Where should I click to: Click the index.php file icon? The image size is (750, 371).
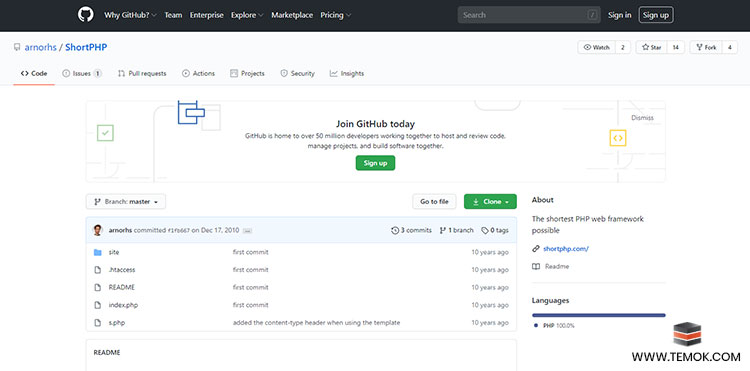98,305
